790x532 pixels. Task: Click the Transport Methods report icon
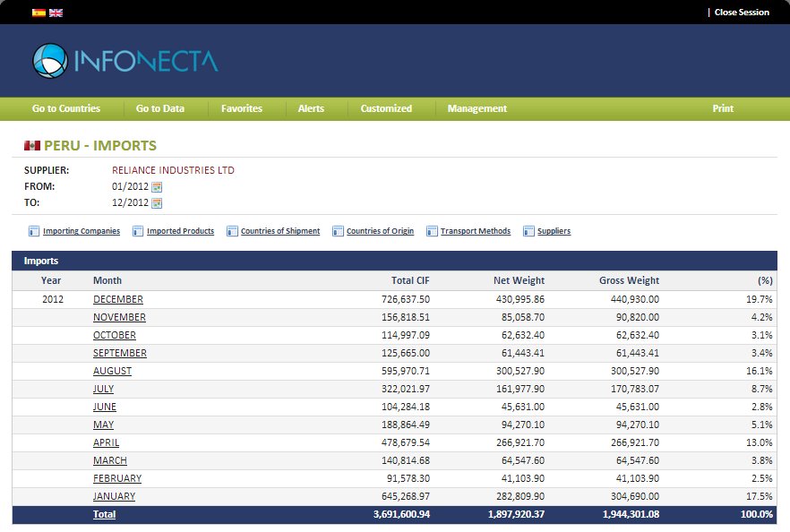432,231
